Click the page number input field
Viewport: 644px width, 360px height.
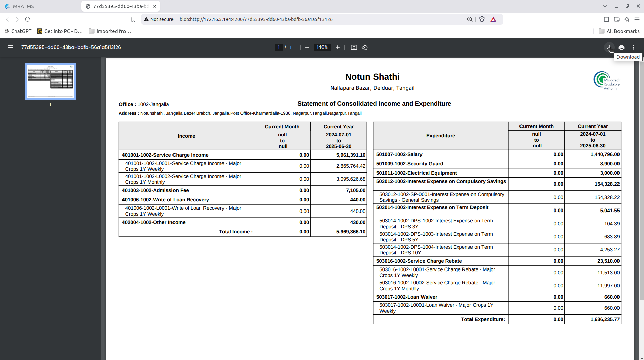point(279,47)
